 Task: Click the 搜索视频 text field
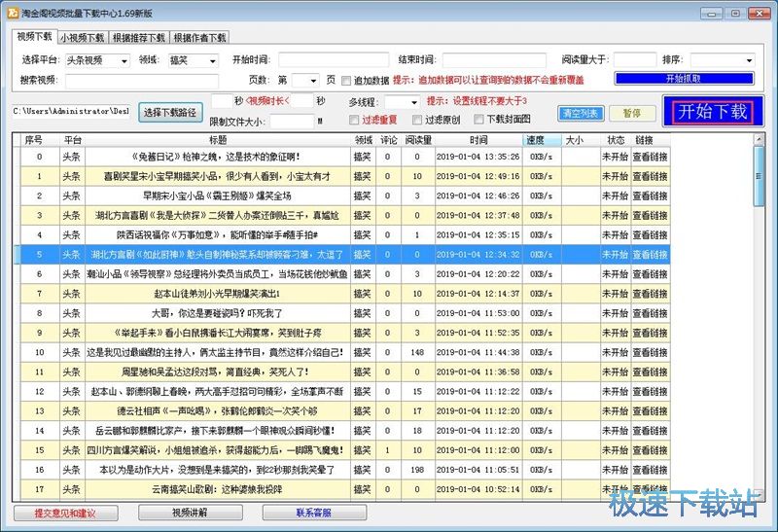[141, 81]
